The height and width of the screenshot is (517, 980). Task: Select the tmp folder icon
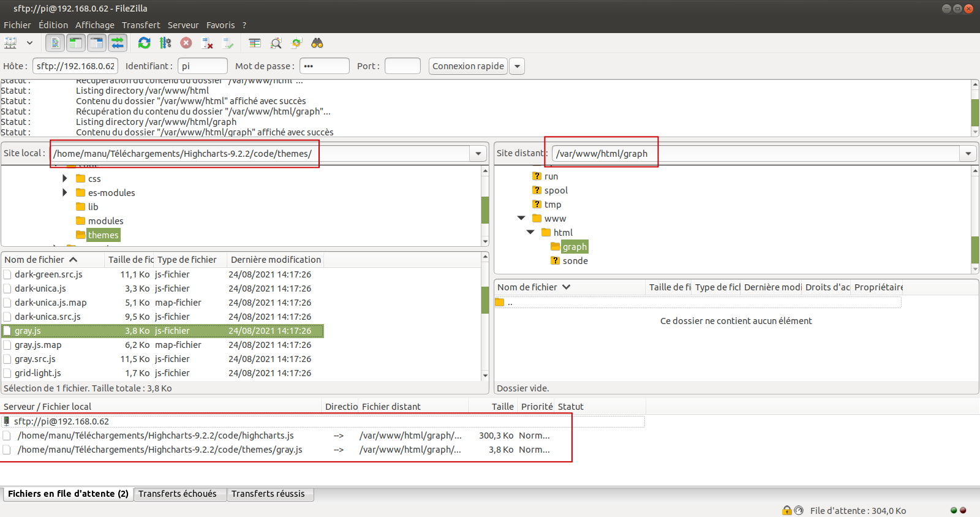tap(537, 204)
